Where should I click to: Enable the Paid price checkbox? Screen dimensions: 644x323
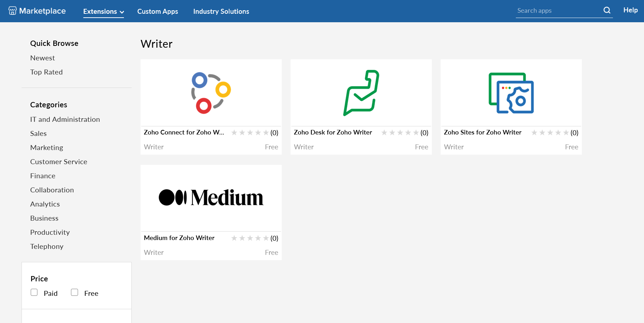click(34, 292)
